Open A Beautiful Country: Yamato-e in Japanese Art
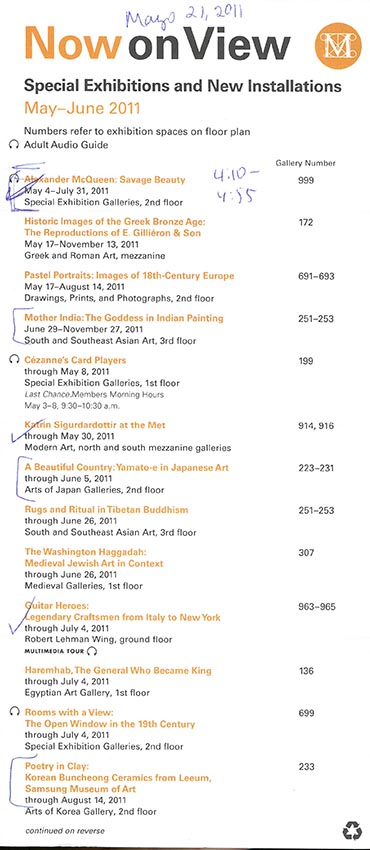This screenshot has height=850, width=370. [x=127, y=467]
